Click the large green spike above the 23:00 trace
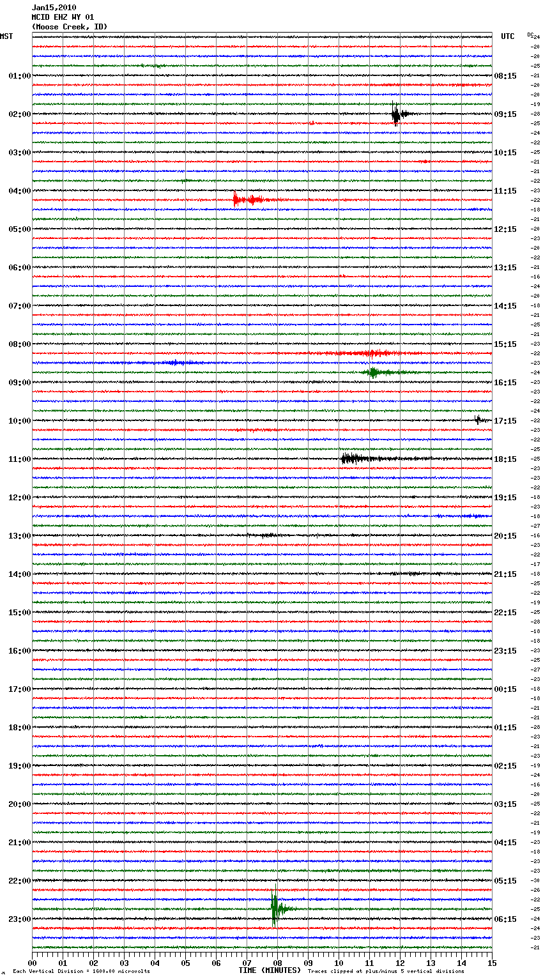The width and height of the screenshot is (543, 980). click(275, 907)
